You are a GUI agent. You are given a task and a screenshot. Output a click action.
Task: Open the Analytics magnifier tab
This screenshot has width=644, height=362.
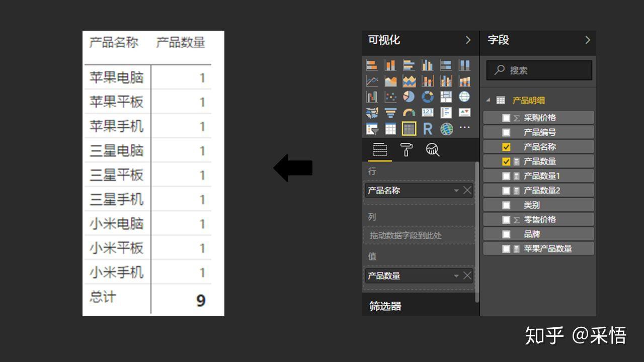pyautogui.click(x=432, y=150)
